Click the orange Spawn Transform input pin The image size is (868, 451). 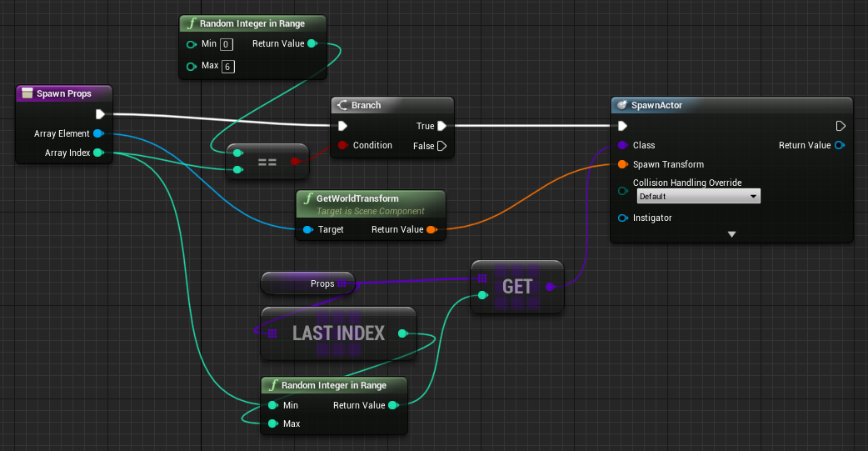[x=622, y=164]
